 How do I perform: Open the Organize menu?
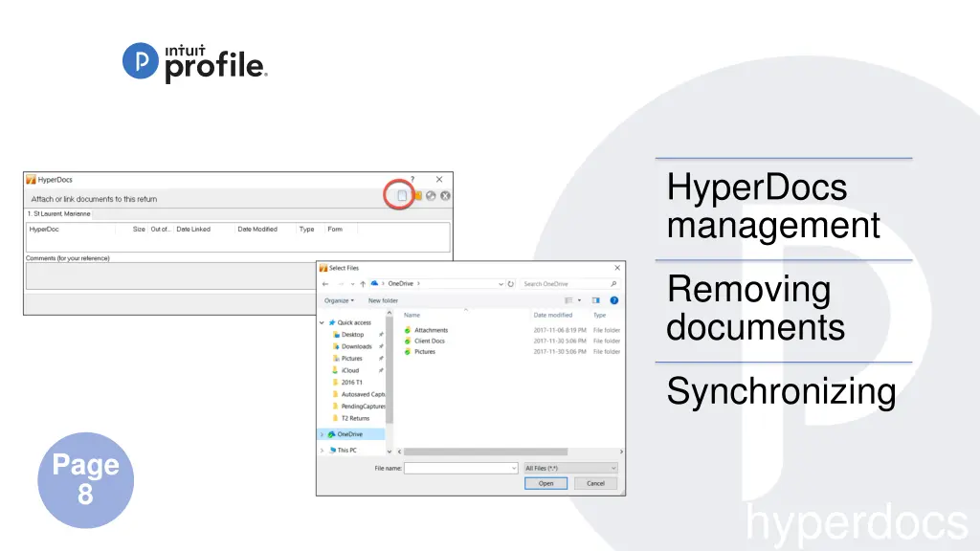(x=339, y=300)
